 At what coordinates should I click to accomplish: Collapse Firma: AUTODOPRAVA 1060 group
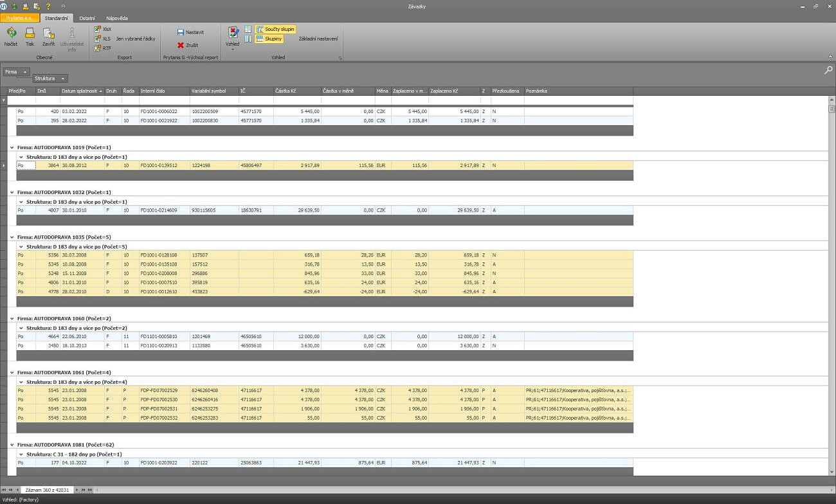point(12,318)
